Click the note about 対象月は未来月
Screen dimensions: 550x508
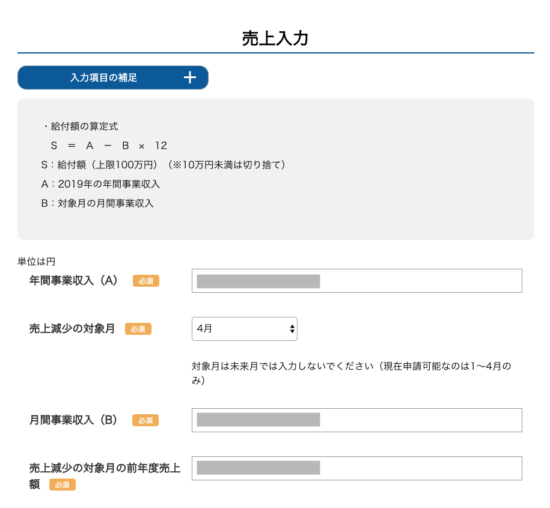pyautogui.click(x=351, y=373)
